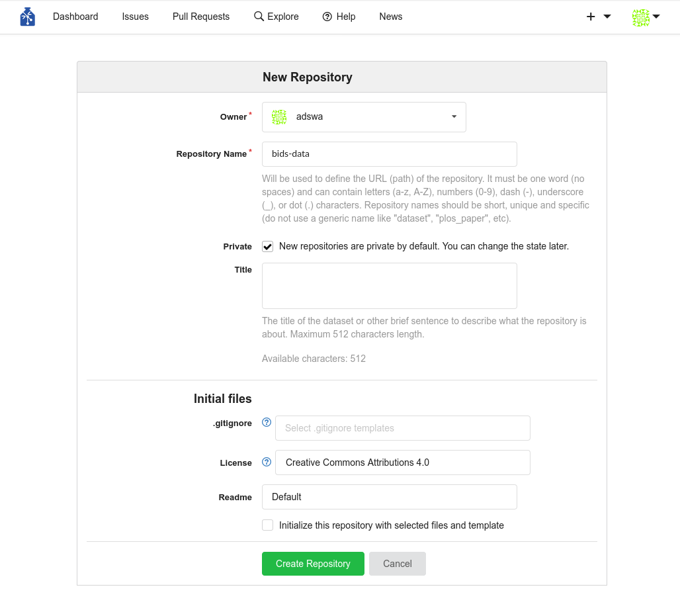The width and height of the screenshot is (680, 616).
Task: Enable Initialize this repository checkbox
Action: (267, 525)
